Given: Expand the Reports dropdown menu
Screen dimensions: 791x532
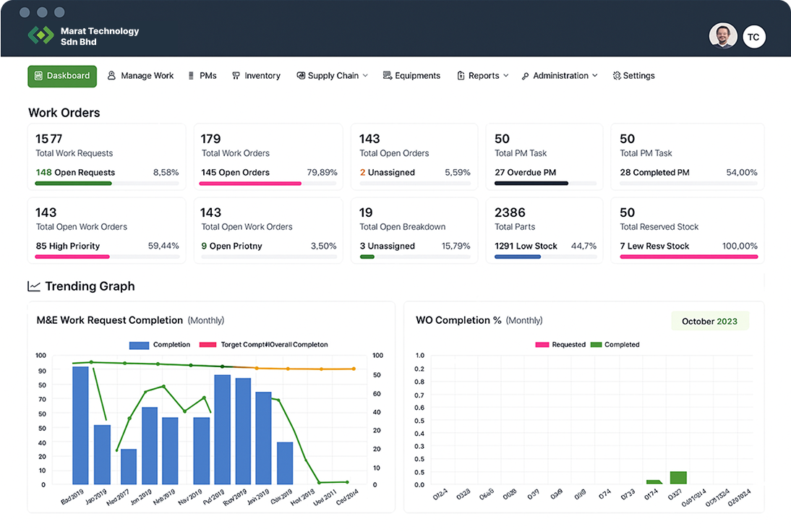Looking at the screenshot, I should [483, 76].
